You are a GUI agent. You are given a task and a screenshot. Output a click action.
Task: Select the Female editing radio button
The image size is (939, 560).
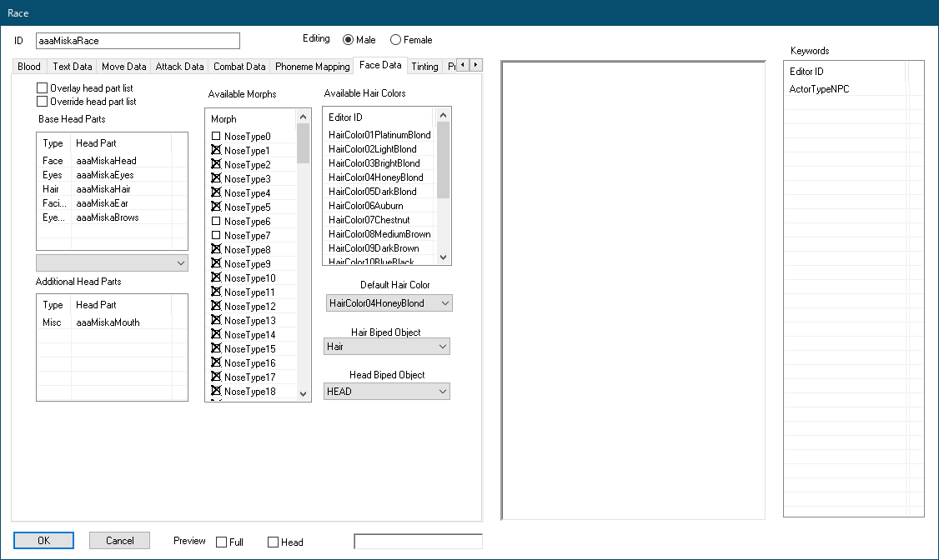click(395, 40)
